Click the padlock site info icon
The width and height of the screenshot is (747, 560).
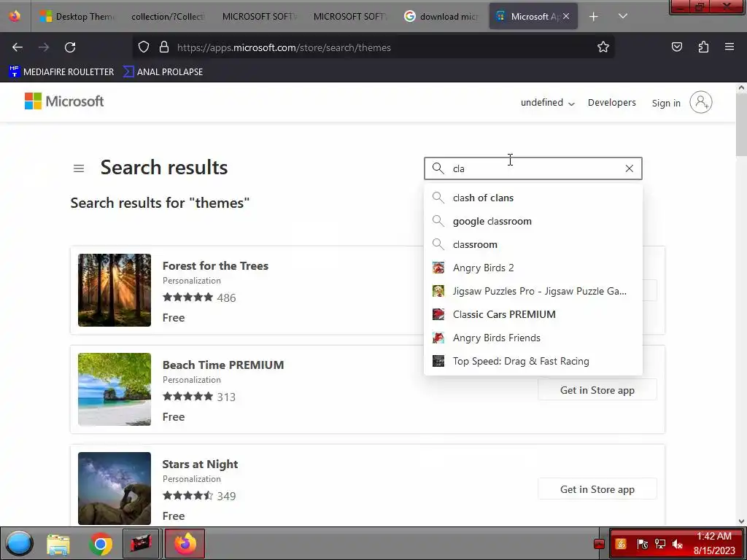pos(164,47)
